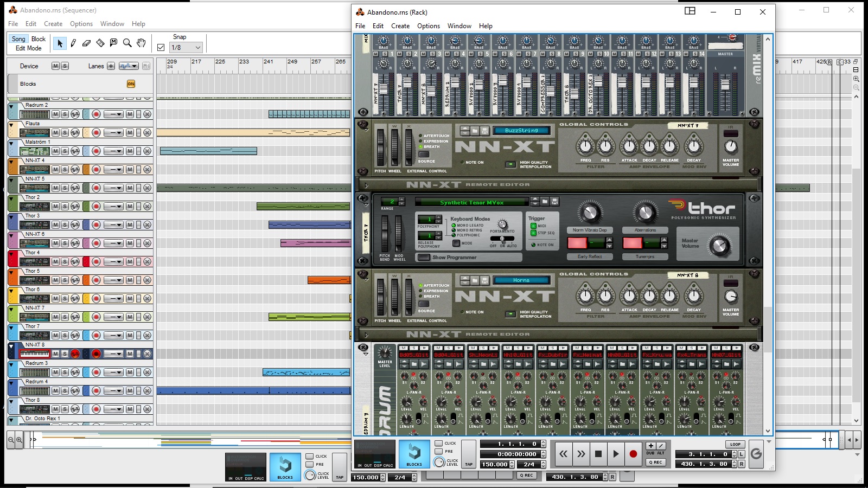Collapse the Redrum 2 track

[x=11, y=107]
